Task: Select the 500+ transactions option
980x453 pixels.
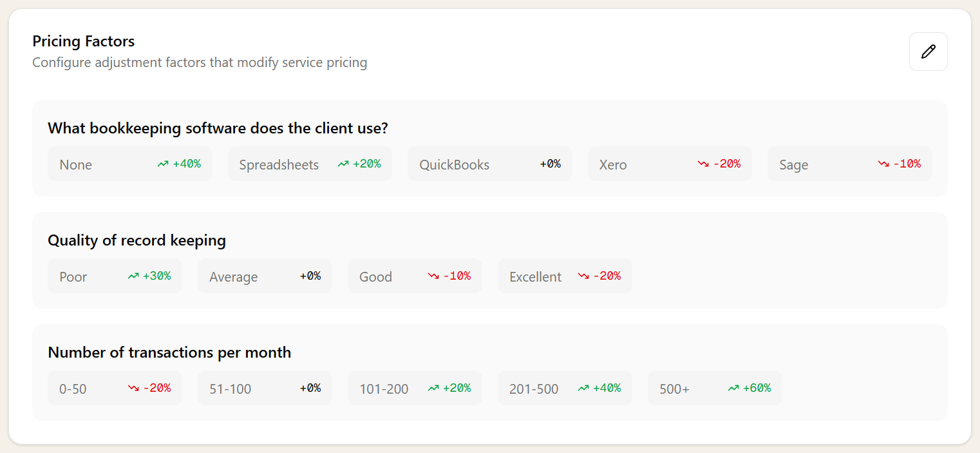Action: [714, 389]
